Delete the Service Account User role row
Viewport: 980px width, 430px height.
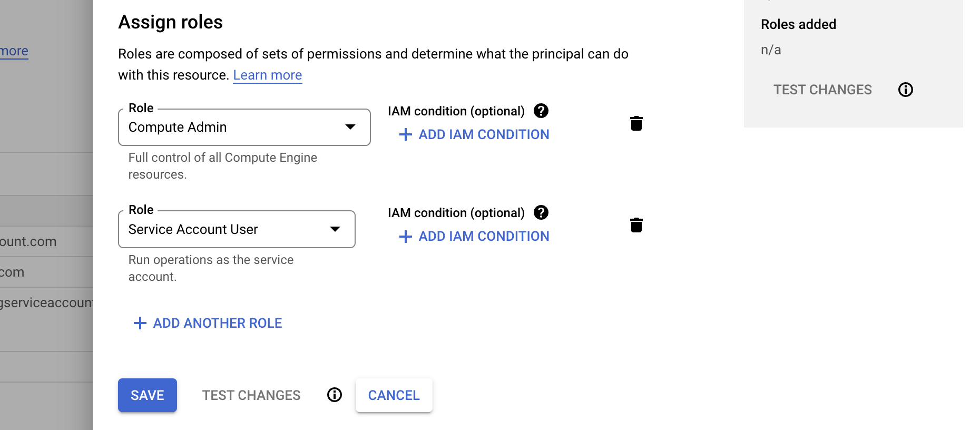pyautogui.click(x=636, y=225)
